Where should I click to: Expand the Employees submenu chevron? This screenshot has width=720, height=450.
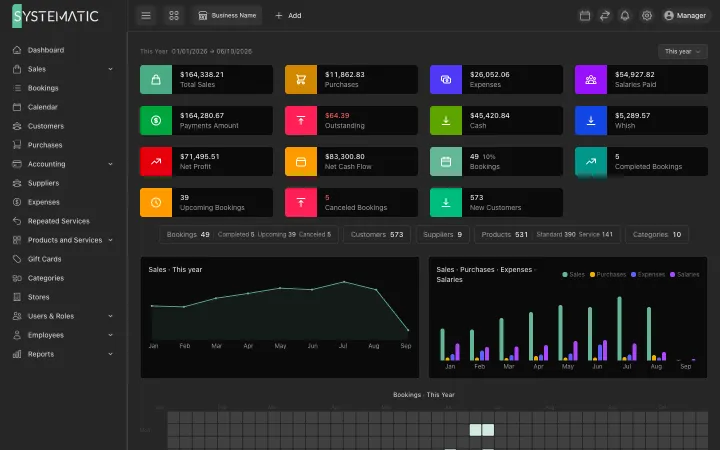point(110,335)
